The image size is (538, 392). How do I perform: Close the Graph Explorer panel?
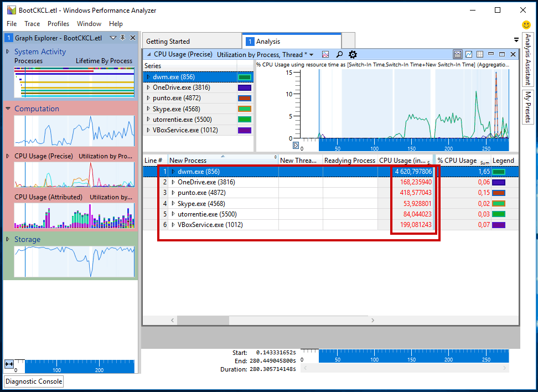[132, 38]
